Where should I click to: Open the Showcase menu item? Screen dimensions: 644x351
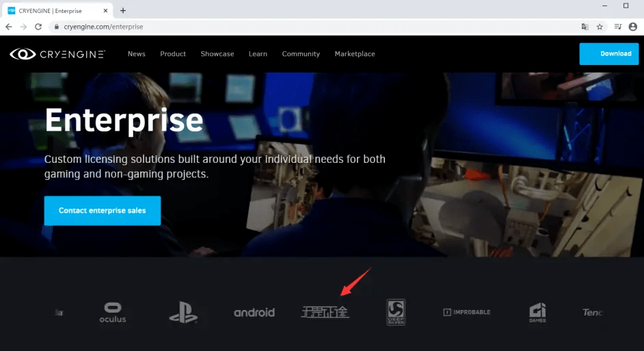(x=217, y=54)
